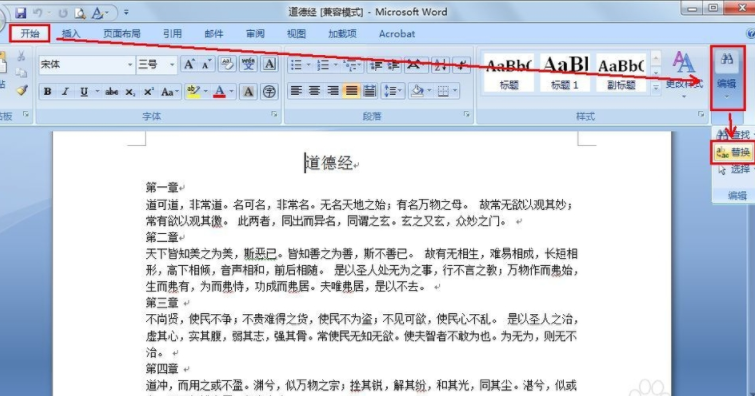755x396 pixels.
Task: Toggle Justify alignment
Action: point(352,91)
